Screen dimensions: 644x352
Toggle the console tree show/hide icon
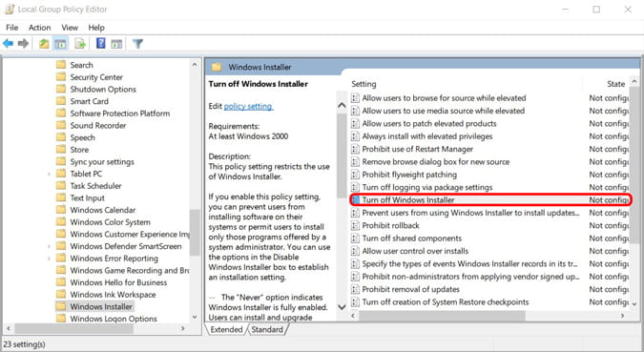click(x=60, y=43)
